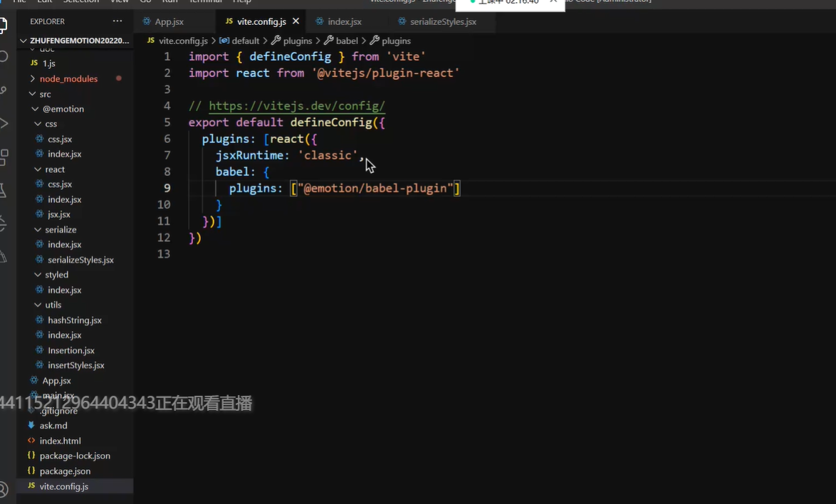Open the Testing flask icon view
Viewport: 836px width, 504px height.
point(4,190)
